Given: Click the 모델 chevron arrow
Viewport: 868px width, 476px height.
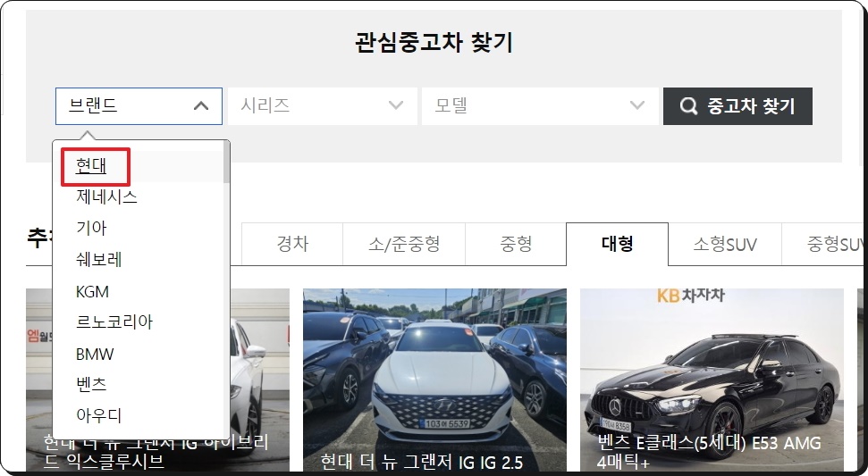Looking at the screenshot, I should 637,105.
